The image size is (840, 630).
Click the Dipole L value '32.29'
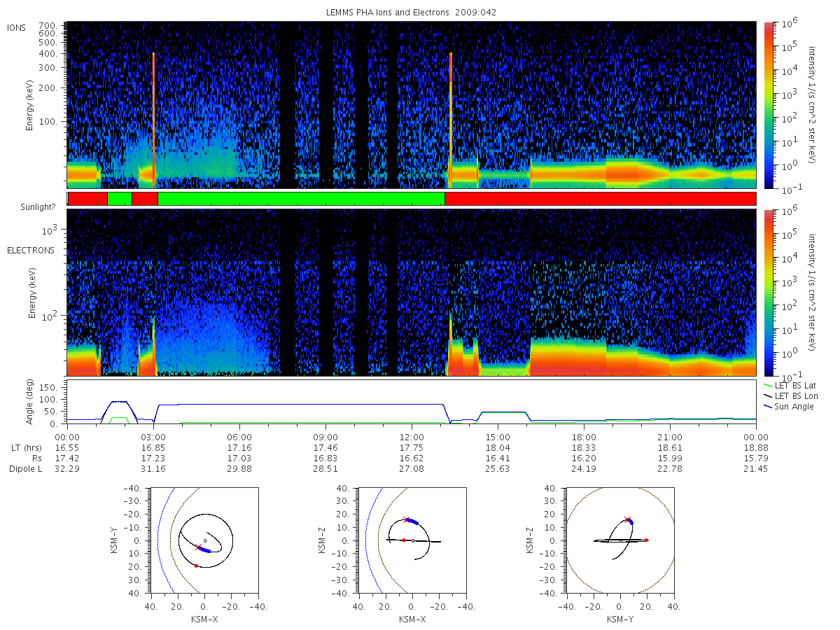tap(67, 468)
